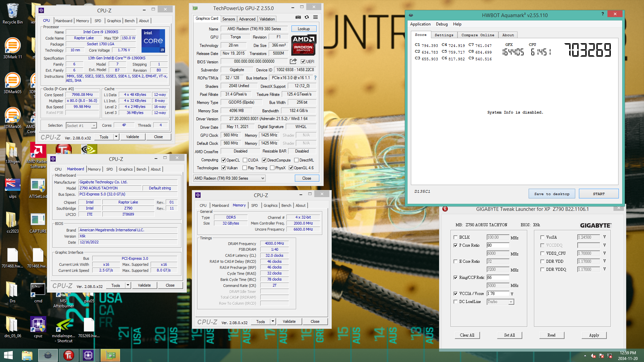
Task: Expand Tools dropdown arrow in Mainboard CPU-Z window
Action: (x=128, y=285)
